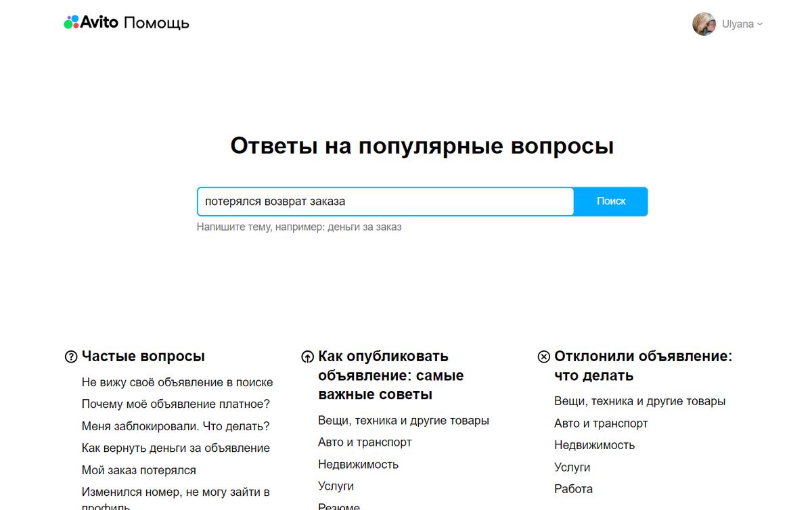Focus the search field with typed query
The height and width of the screenshot is (510, 812).
[x=385, y=202]
